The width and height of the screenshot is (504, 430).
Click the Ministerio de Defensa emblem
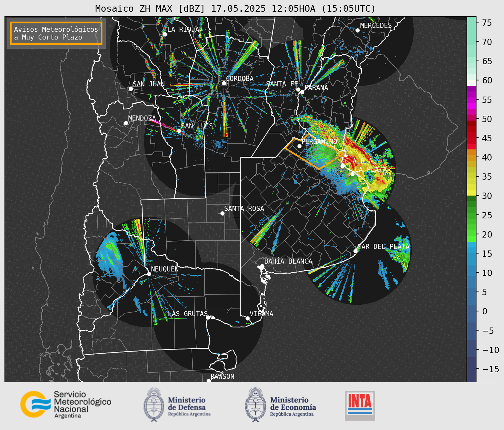154,405
